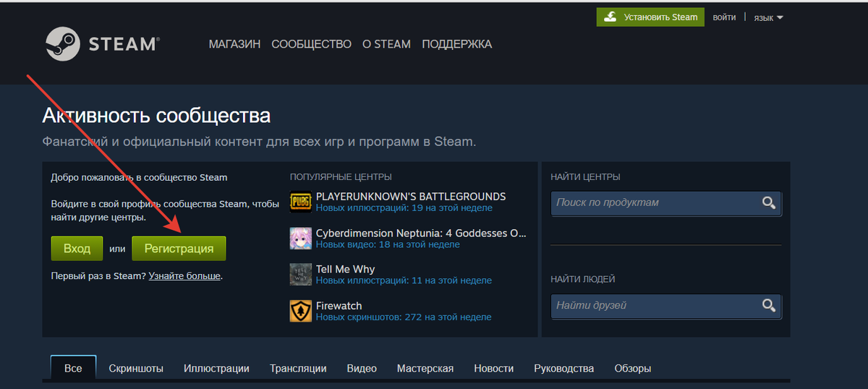Image resolution: width=868 pixels, height=389 pixels.
Task: Focus the Поиск по продуктам field
Action: 666,203
